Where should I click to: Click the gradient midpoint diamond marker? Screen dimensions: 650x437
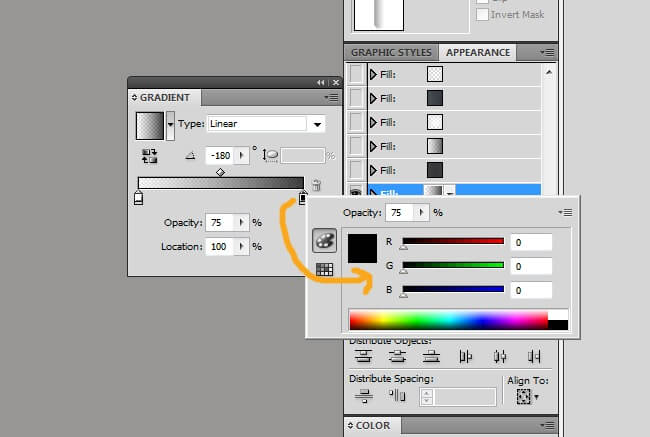point(220,172)
